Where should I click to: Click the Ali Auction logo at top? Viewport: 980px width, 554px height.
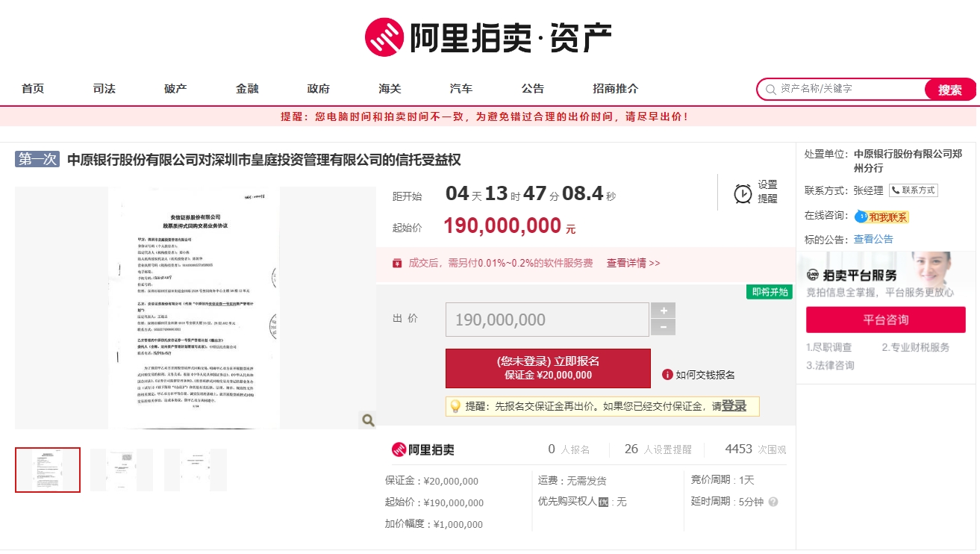point(489,37)
